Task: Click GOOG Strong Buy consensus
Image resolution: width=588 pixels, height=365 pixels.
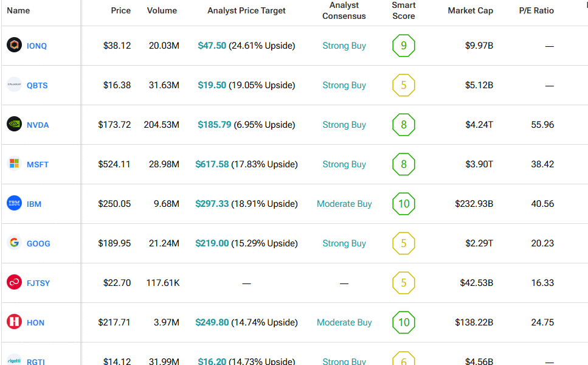Action: tap(344, 243)
